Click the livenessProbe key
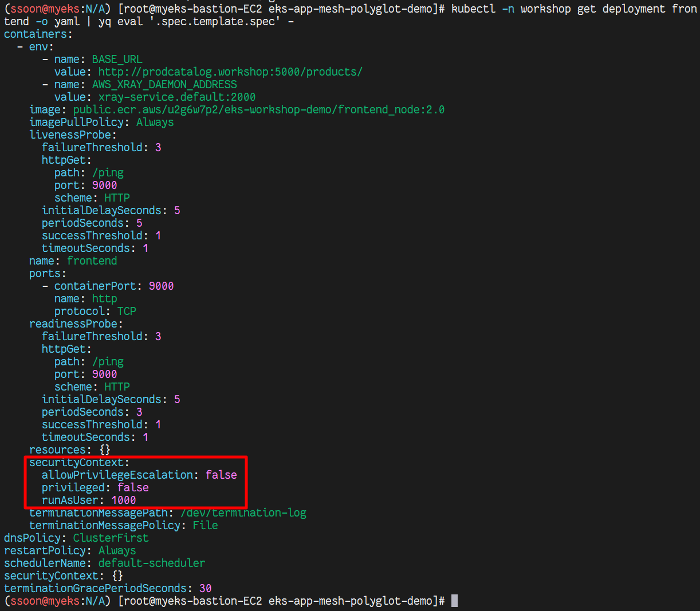 tap(73, 135)
